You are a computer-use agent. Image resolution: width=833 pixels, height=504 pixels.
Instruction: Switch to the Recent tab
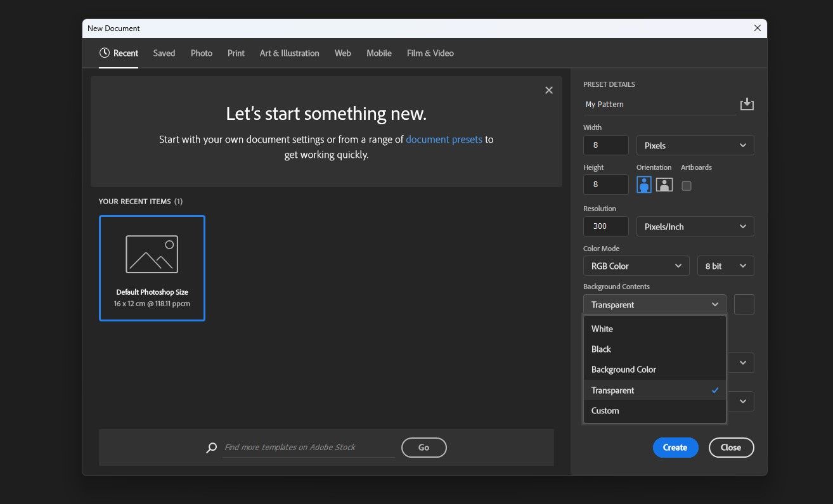tap(119, 53)
